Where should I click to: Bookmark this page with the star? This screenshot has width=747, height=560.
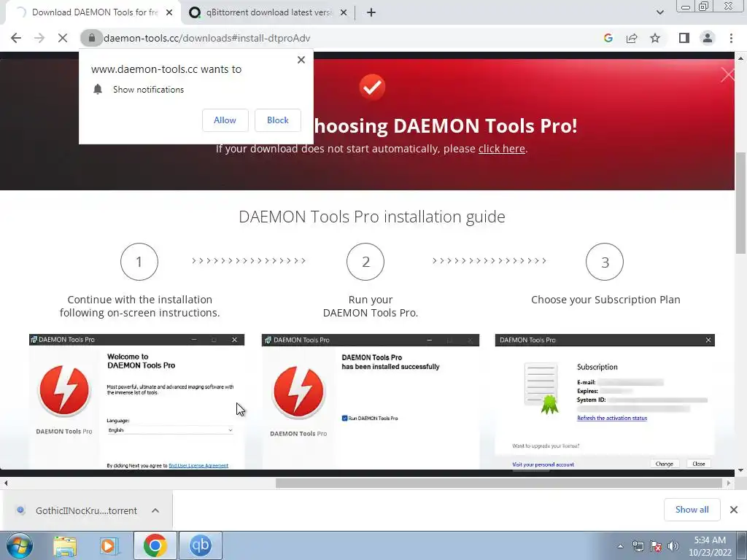655,38
